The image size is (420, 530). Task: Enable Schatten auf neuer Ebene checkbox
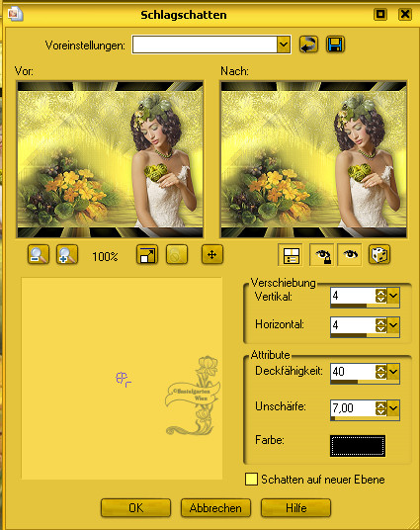251,480
